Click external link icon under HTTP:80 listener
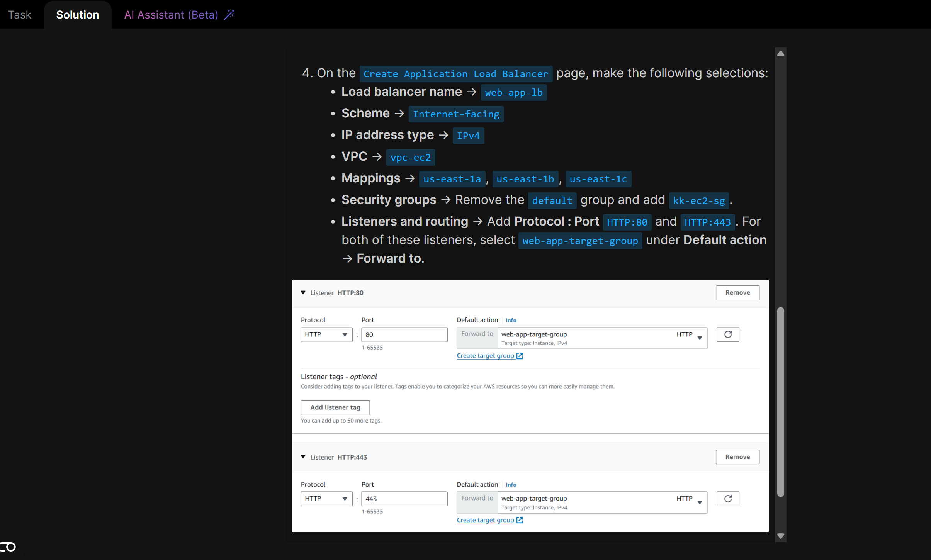Viewport: 931px width, 560px height. pos(520,356)
